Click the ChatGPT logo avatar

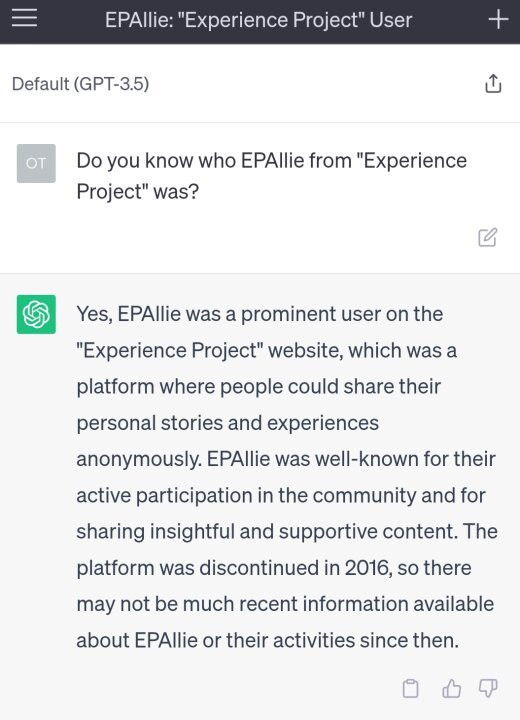click(36, 314)
